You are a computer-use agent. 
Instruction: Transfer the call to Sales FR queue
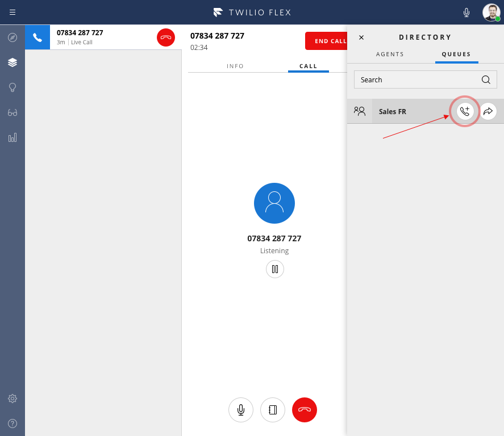click(488, 111)
